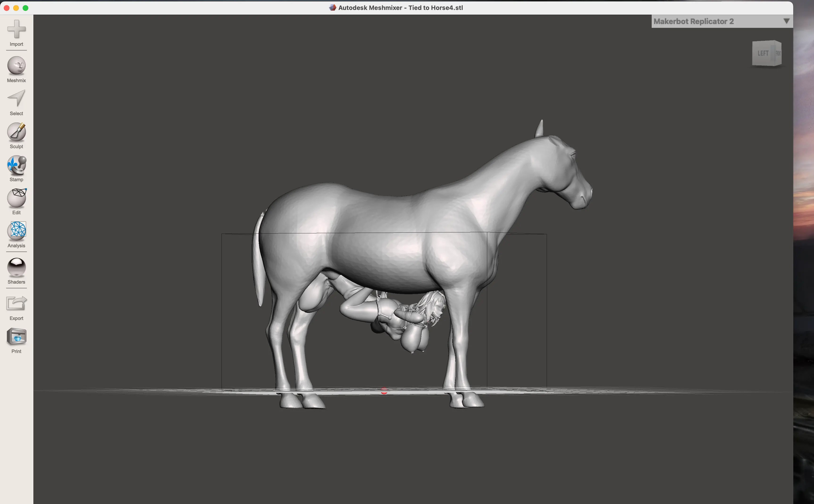
Task: Activate the Select tool
Action: point(16,102)
